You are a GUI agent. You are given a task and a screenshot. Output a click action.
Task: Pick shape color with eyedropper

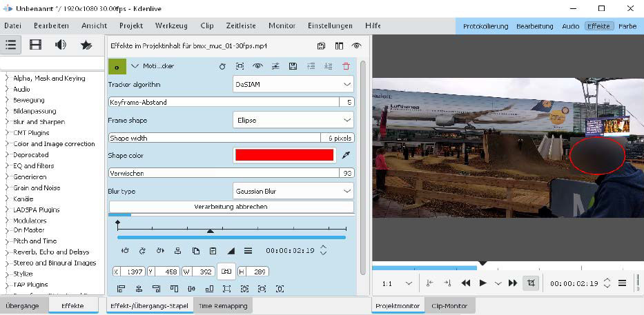(x=347, y=156)
